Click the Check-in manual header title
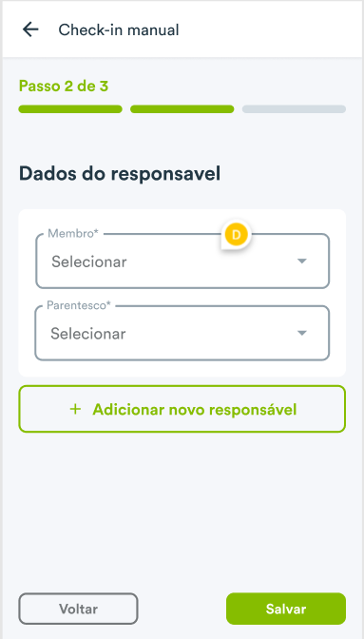The image size is (364, 639). (x=119, y=29)
